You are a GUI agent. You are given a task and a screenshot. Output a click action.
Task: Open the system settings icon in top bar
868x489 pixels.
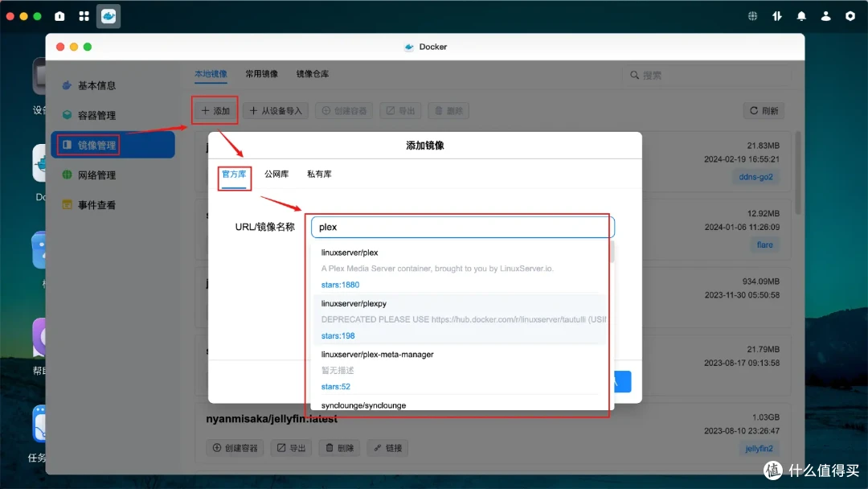click(x=850, y=16)
